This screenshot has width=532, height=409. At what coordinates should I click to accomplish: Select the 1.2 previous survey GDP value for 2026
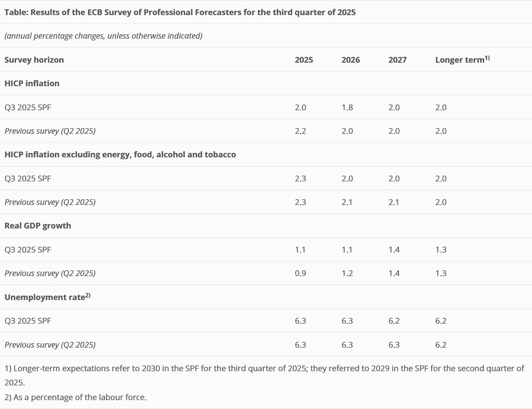click(x=347, y=273)
